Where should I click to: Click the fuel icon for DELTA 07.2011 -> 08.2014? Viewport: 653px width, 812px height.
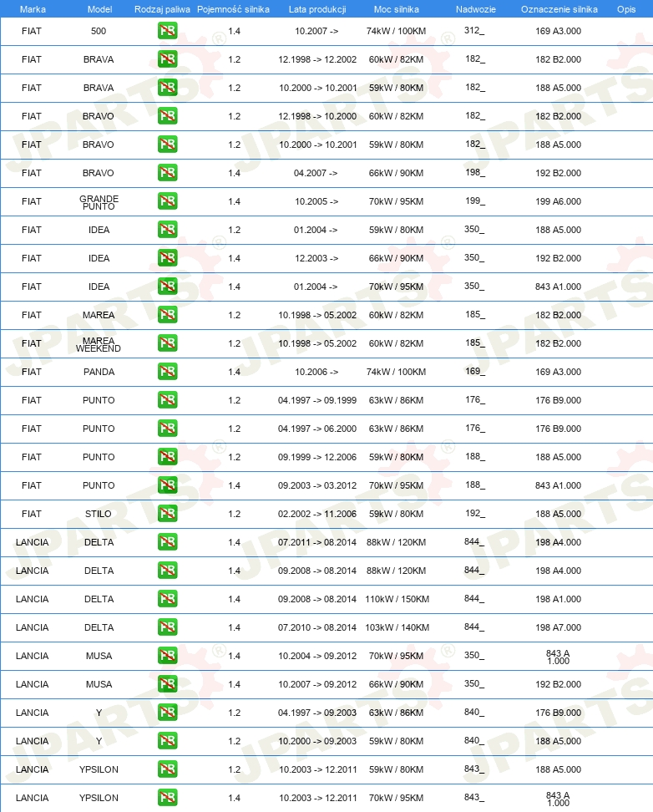167,542
